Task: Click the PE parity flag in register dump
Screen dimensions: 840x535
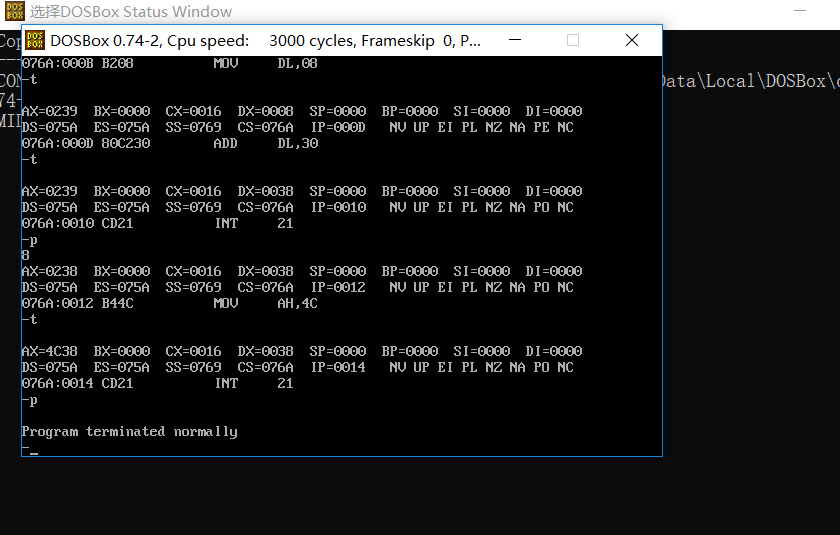Action: coord(541,127)
